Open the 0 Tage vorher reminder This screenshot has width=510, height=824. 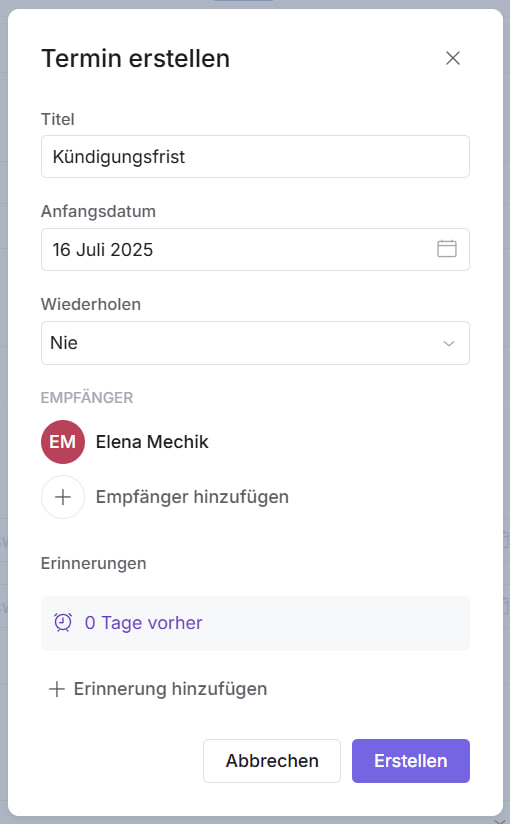256,623
